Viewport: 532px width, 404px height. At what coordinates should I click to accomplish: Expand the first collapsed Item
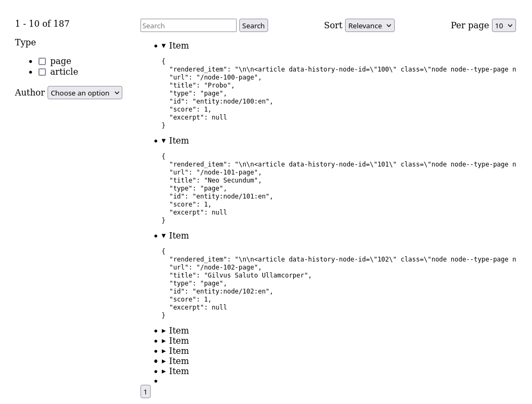click(x=175, y=330)
